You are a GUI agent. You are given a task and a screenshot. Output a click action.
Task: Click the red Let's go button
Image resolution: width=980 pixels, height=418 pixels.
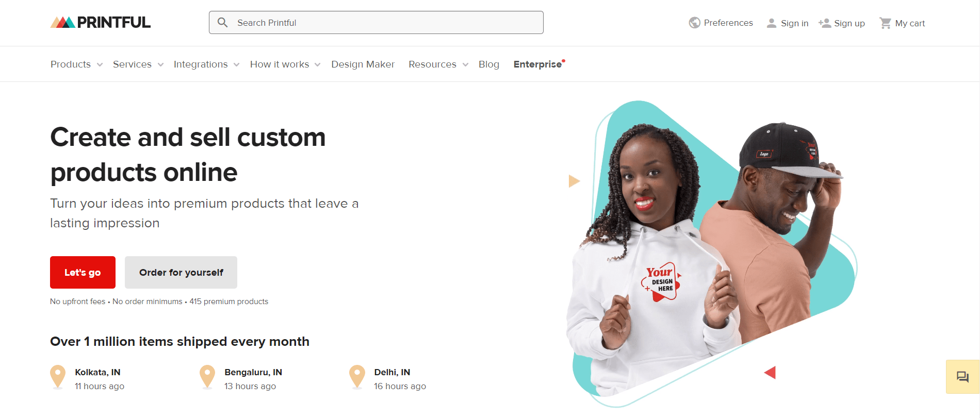pyautogui.click(x=83, y=272)
